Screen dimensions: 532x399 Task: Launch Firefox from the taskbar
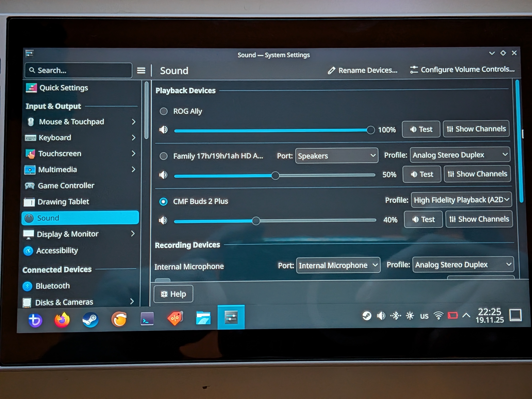62,320
